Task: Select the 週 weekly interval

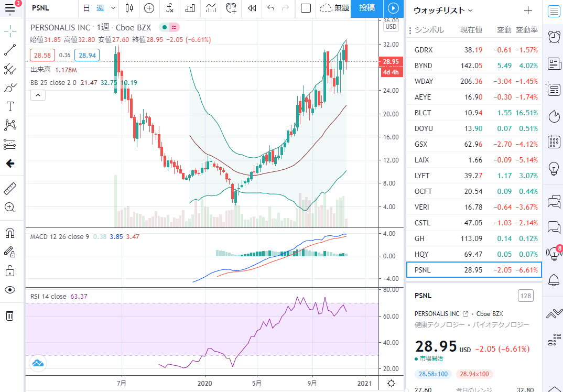Action: tap(100, 8)
